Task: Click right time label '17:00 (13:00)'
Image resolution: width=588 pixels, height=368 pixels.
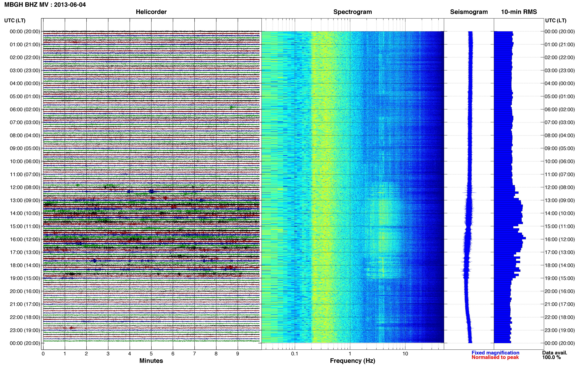Action: pyautogui.click(x=560, y=252)
